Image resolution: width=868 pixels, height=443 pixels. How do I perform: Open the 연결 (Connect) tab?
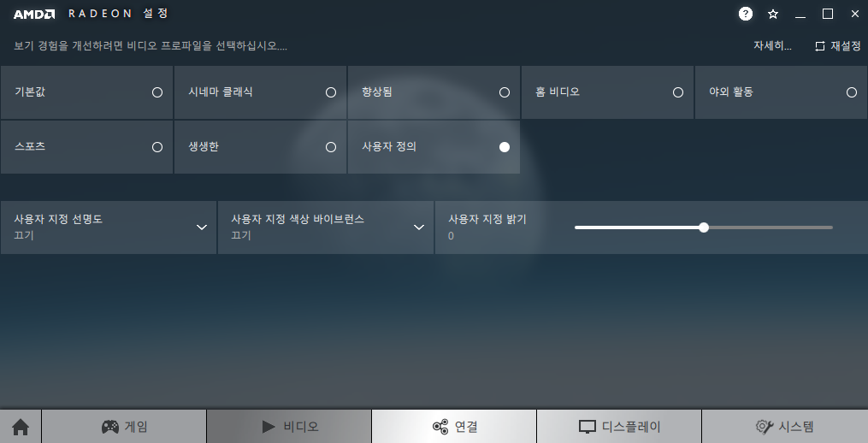pos(454,427)
